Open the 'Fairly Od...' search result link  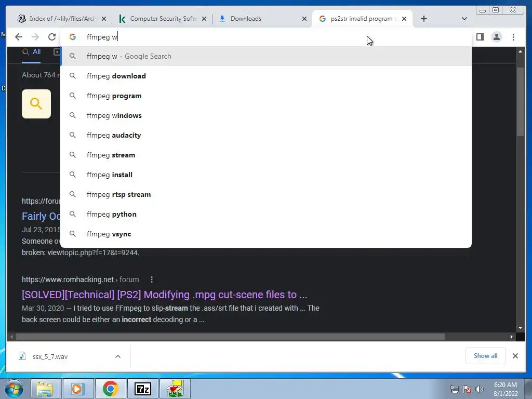(41, 216)
